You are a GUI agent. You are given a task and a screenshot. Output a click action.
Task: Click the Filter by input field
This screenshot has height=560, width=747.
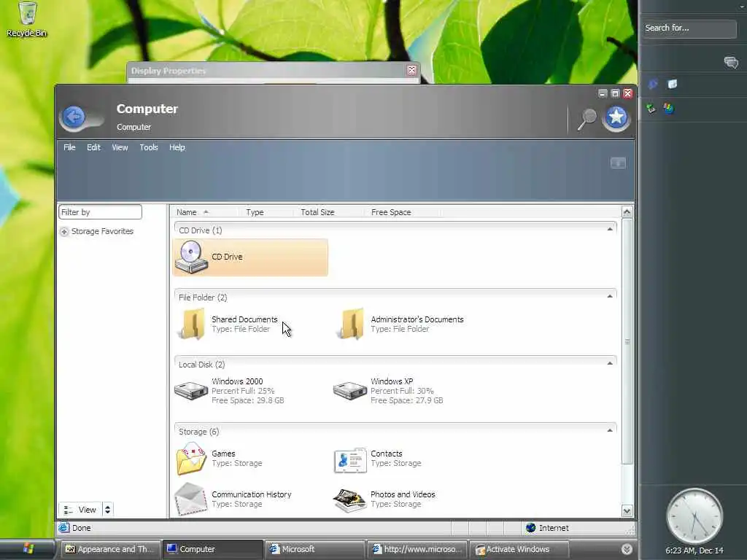click(100, 212)
